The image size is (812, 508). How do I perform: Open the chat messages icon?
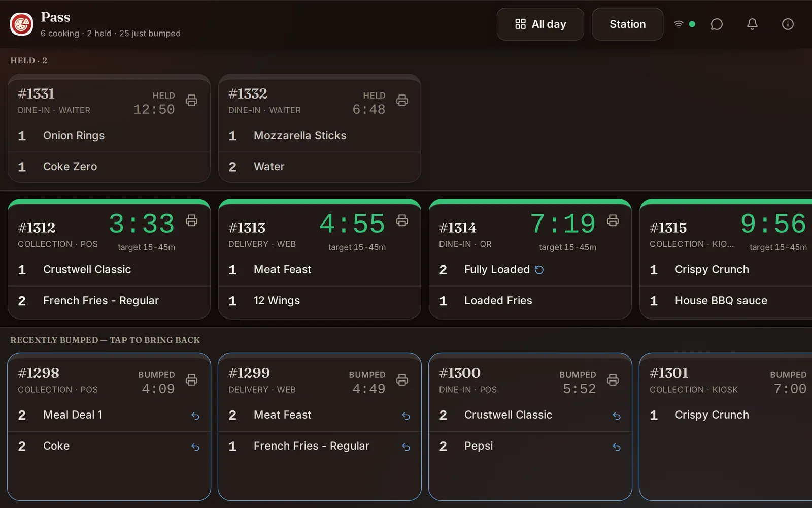[717, 24]
